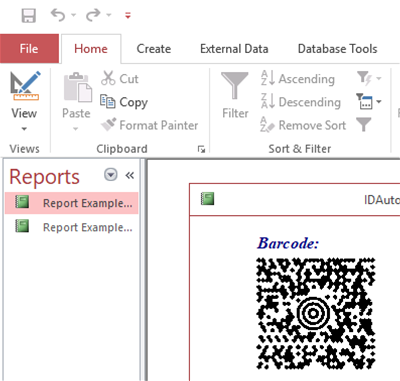This screenshot has height=381, width=400.
Task: Open the Undo history dropdown arrow
Action: click(74, 15)
